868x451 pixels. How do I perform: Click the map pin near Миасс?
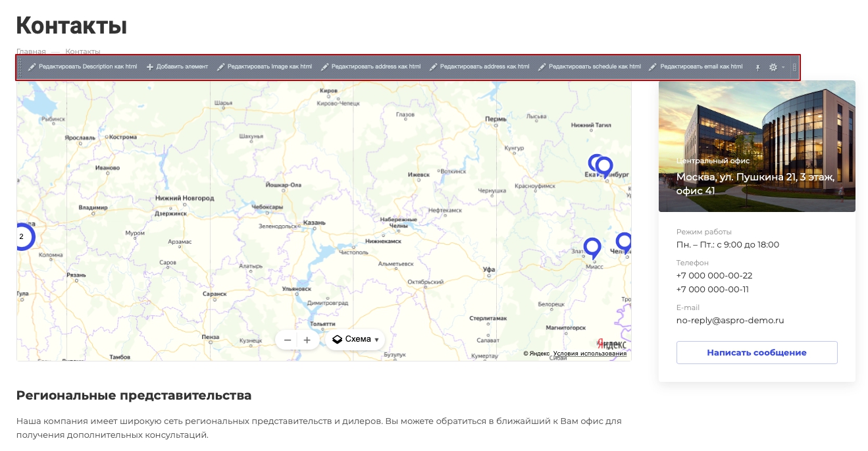coord(592,248)
